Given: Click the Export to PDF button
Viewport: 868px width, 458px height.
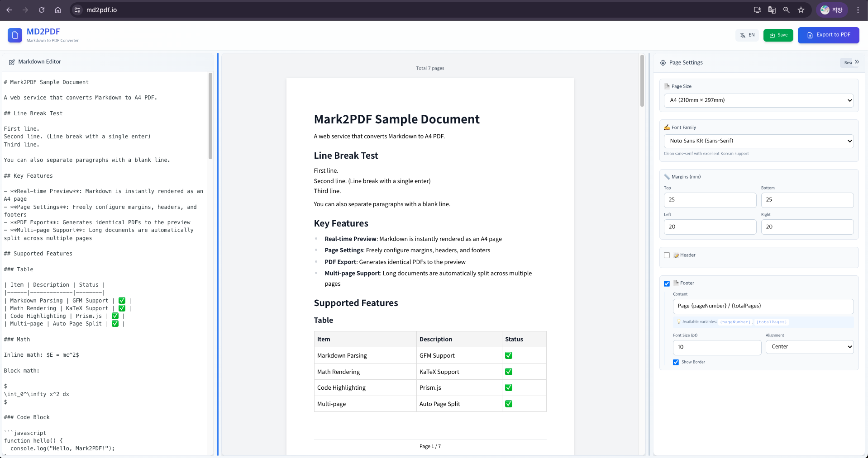Looking at the screenshot, I should pos(828,35).
